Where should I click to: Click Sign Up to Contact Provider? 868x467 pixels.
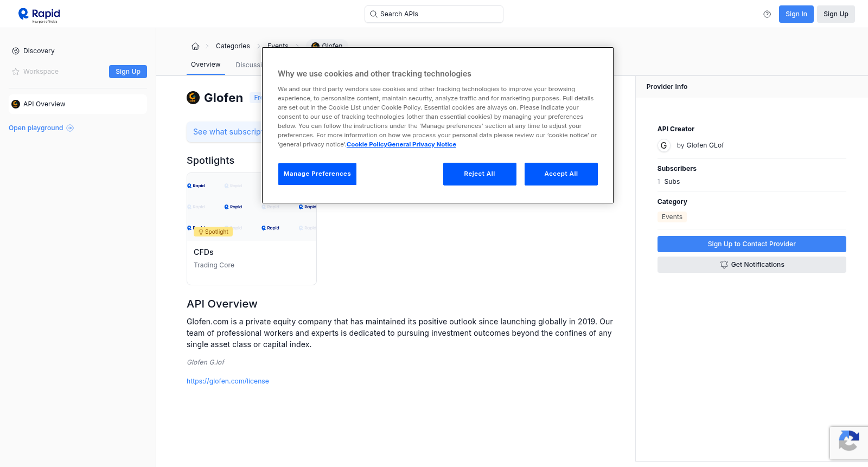[x=752, y=244]
